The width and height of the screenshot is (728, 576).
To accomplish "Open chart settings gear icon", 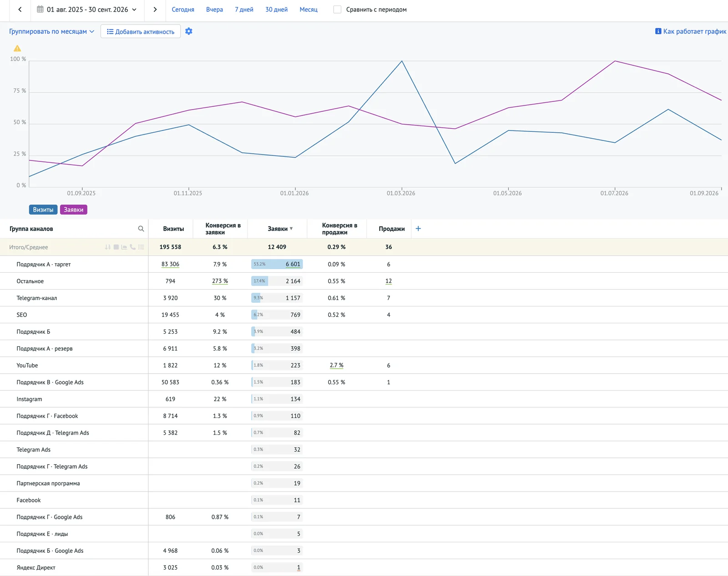I will point(189,31).
